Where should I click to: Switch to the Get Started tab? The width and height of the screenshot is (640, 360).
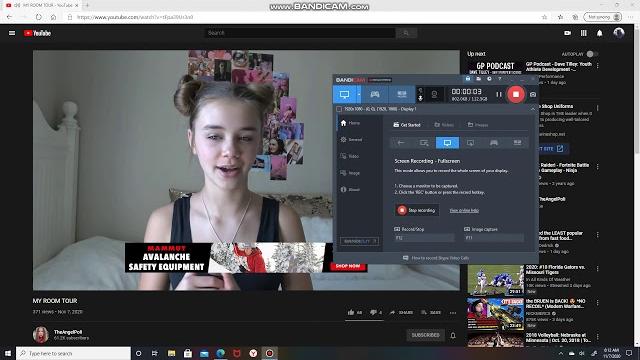coord(407,125)
